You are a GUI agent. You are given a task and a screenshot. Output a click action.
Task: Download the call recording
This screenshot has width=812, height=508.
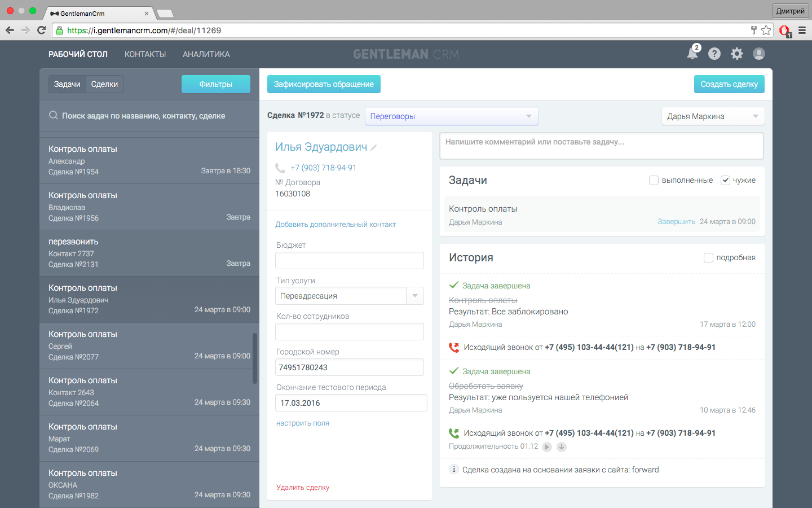(562, 447)
